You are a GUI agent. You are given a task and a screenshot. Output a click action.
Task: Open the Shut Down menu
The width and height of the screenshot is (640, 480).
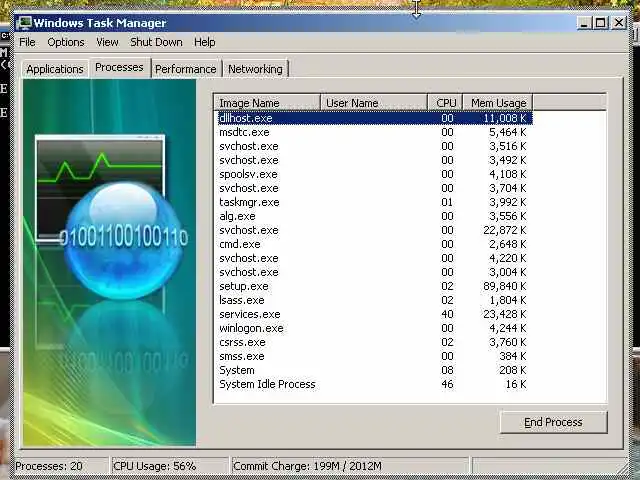pos(156,42)
